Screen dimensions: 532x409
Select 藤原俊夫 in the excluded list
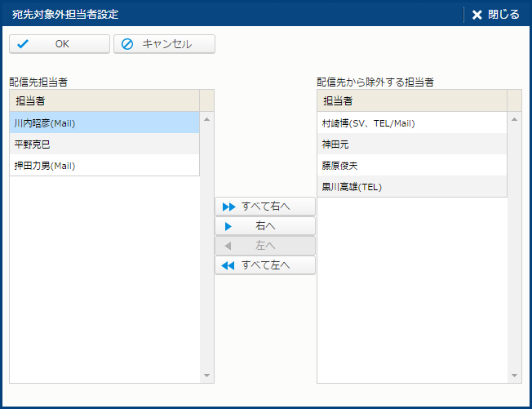tap(411, 166)
